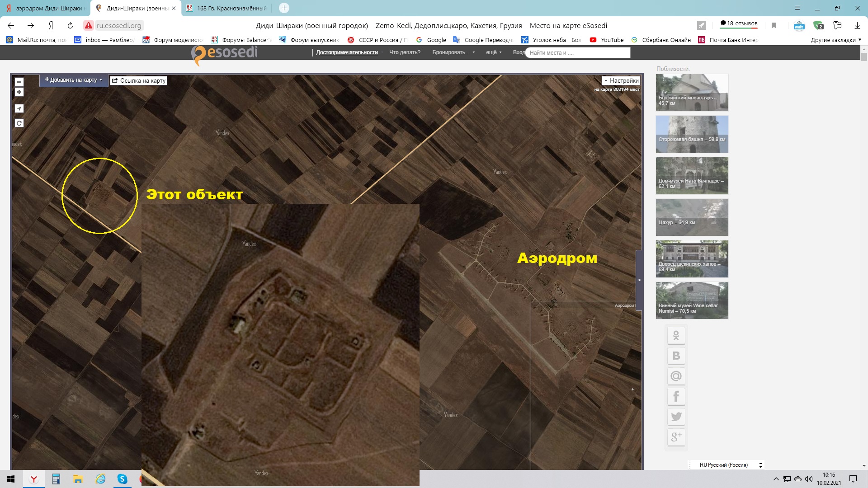Click the browser bookmark flag icon
The width and height of the screenshot is (868, 488).
(774, 26)
